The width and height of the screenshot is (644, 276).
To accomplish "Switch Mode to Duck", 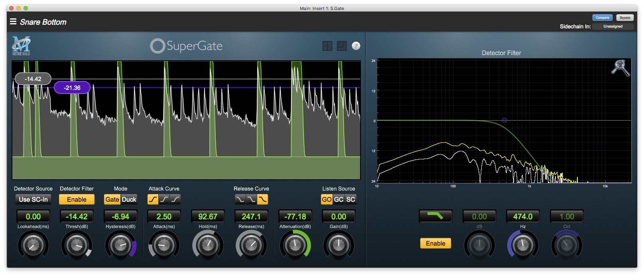I will (x=129, y=199).
